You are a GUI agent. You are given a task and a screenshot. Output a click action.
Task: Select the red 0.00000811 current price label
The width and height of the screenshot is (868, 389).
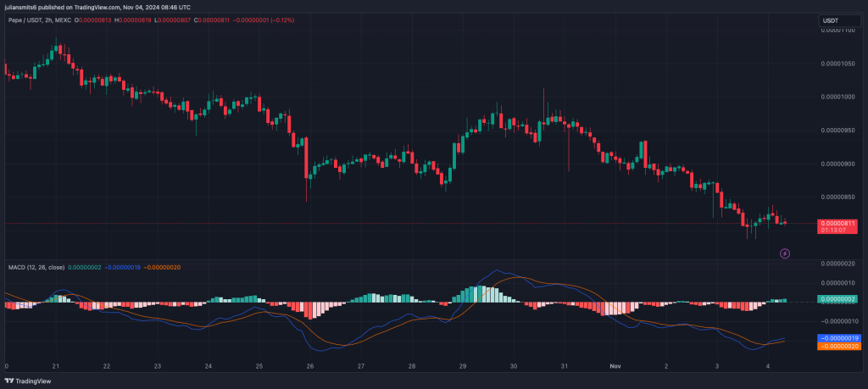tap(837, 222)
